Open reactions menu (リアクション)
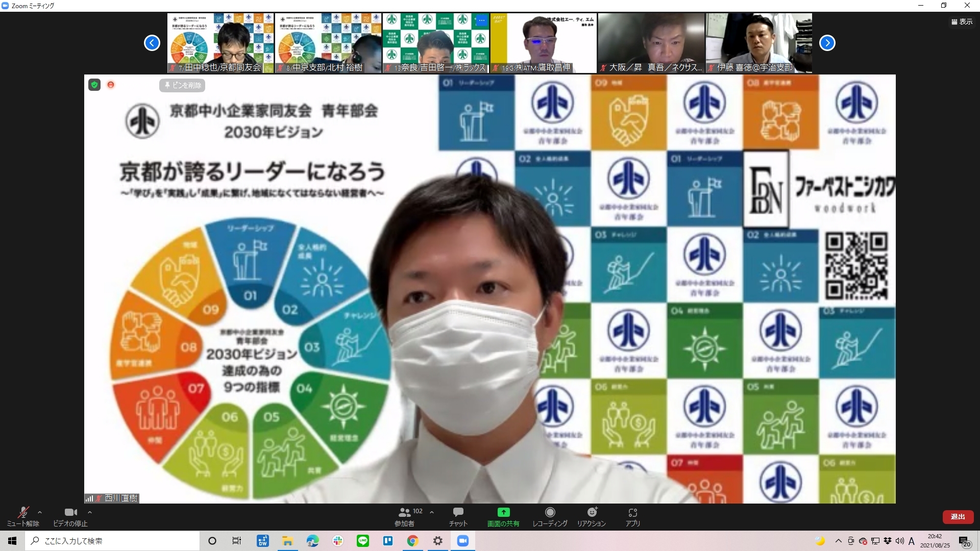Viewport: 980px width, 551px height. [x=592, y=517]
